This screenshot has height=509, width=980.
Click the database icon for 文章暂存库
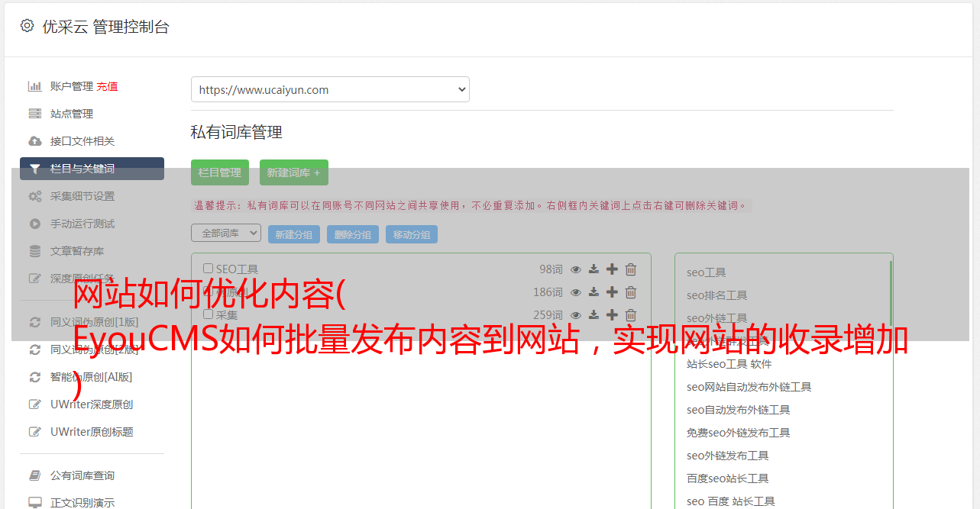coord(34,251)
